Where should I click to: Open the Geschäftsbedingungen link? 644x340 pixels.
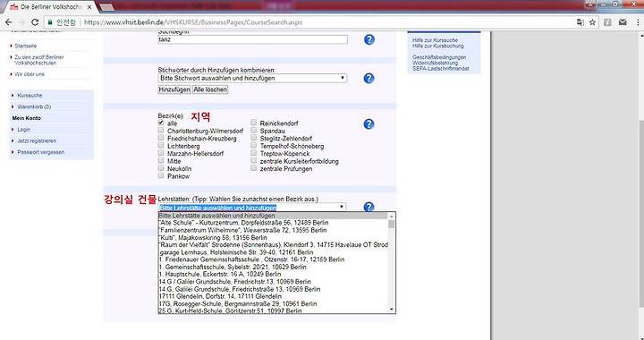click(439, 57)
